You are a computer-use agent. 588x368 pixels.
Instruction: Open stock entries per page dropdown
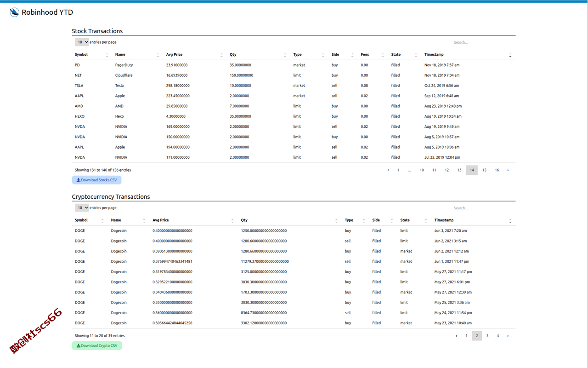[82, 42]
